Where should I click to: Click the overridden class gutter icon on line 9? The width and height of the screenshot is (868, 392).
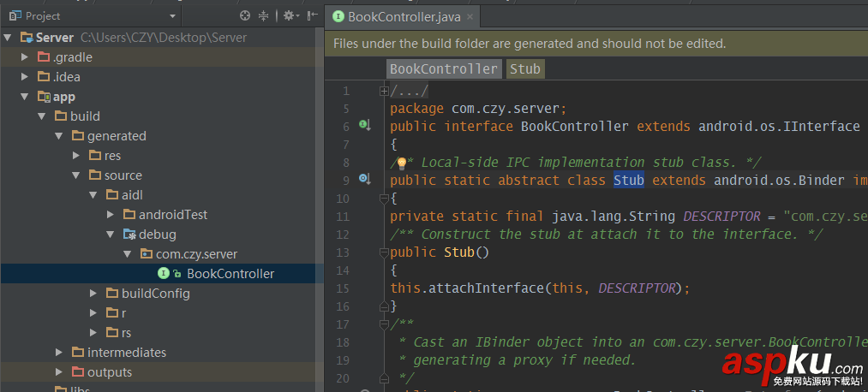(x=364, y=179)
